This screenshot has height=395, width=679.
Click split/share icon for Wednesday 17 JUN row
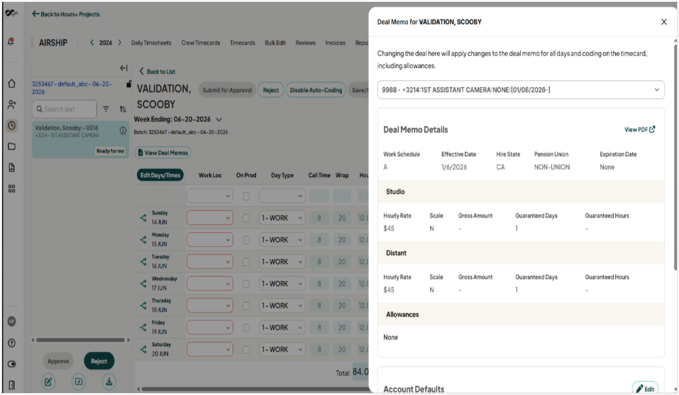point(143,284)
